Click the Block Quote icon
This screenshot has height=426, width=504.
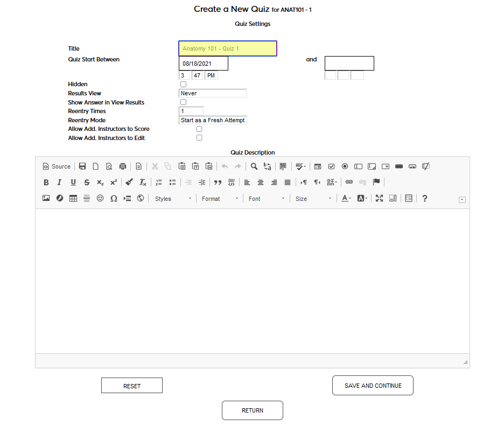pos(218,183)
